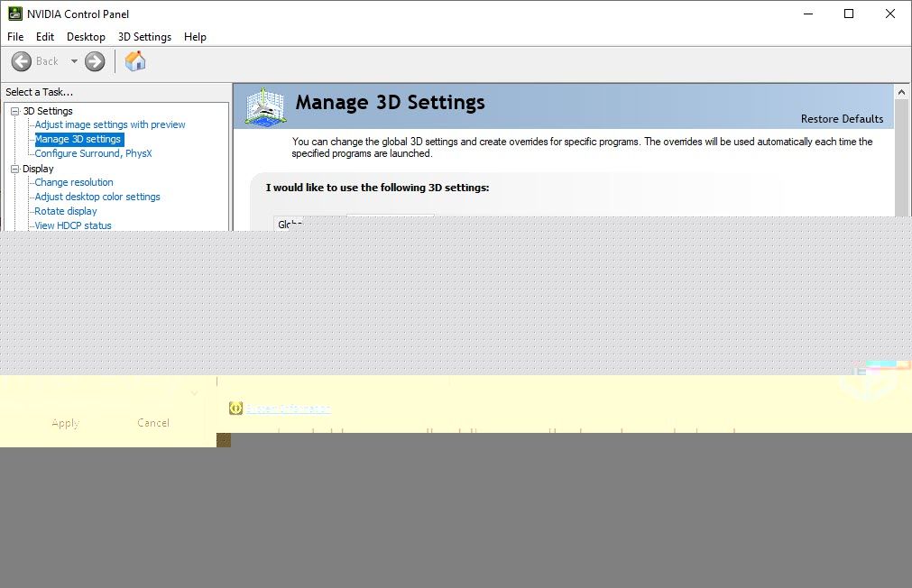Click the Home icon in the toolbar

pos(135,61)
